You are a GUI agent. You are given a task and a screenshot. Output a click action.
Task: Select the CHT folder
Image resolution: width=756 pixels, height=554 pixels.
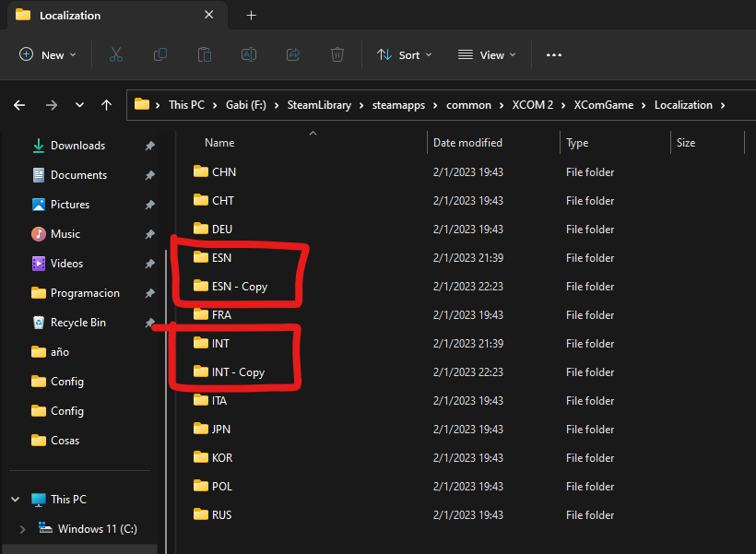point(223,201)
